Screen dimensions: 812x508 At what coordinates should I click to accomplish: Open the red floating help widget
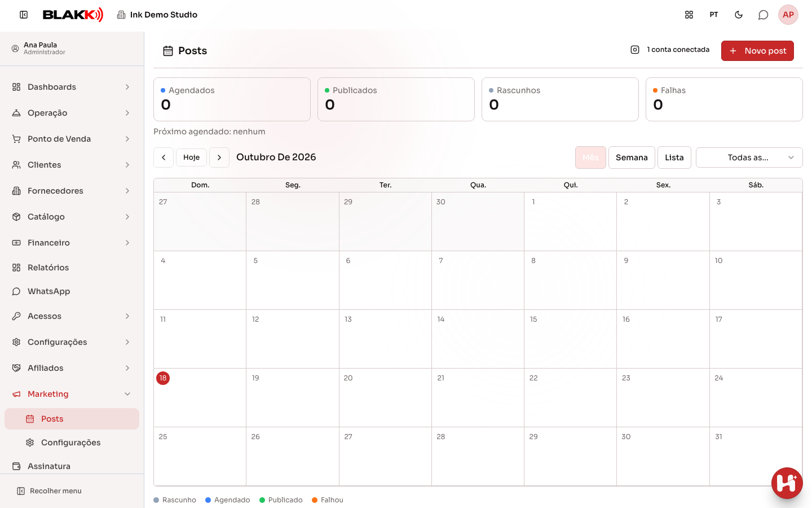tap(787, 483)
